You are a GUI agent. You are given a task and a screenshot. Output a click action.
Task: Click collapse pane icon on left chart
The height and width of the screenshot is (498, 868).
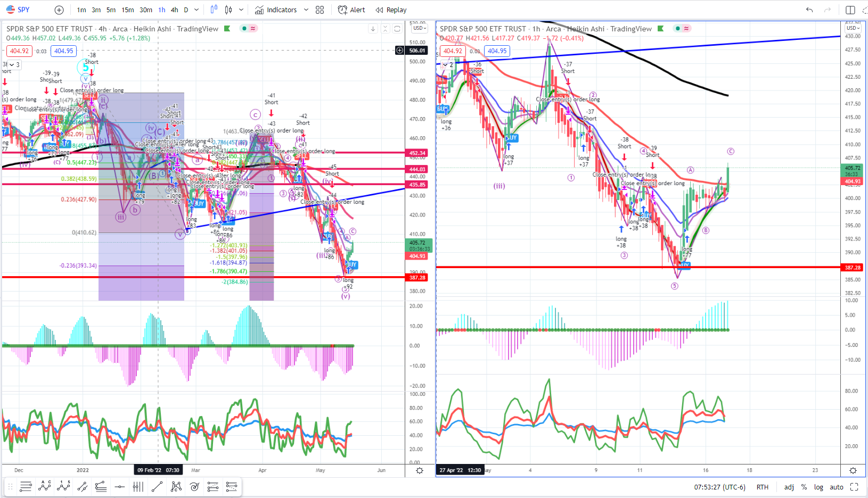pos(386,29)
